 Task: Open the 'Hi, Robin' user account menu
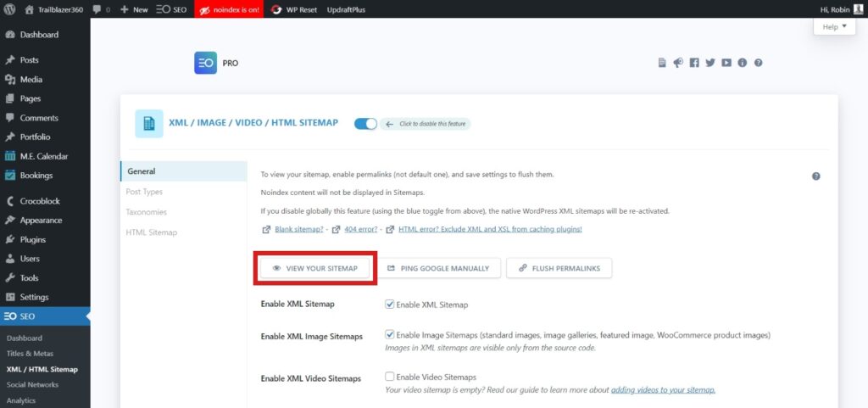pyautogui.click(x=842, y=9)
